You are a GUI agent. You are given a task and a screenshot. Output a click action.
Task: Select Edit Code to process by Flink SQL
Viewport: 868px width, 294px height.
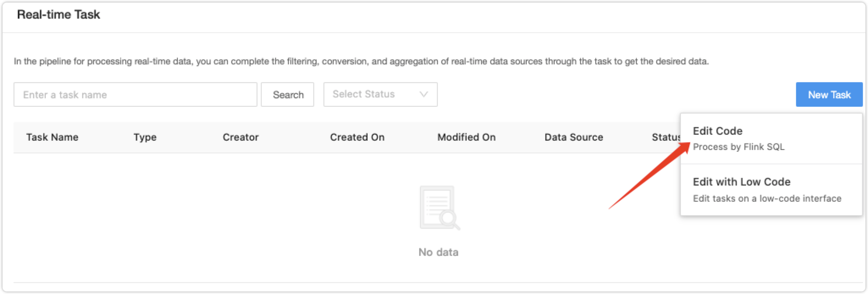click(717, 131)
